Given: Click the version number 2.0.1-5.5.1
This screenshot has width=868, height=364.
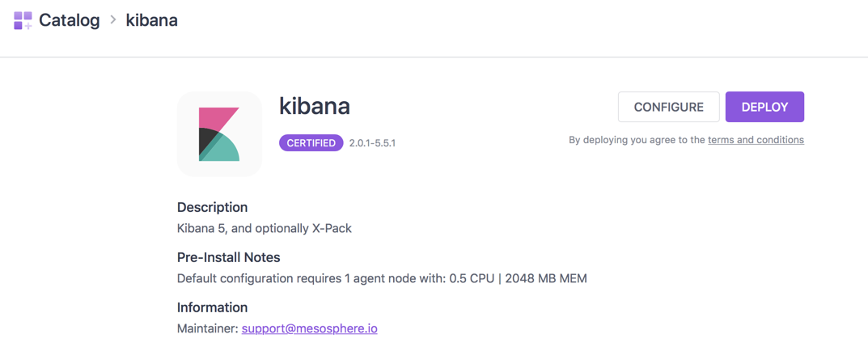Looking at the screenshot, I should point(372,143).
